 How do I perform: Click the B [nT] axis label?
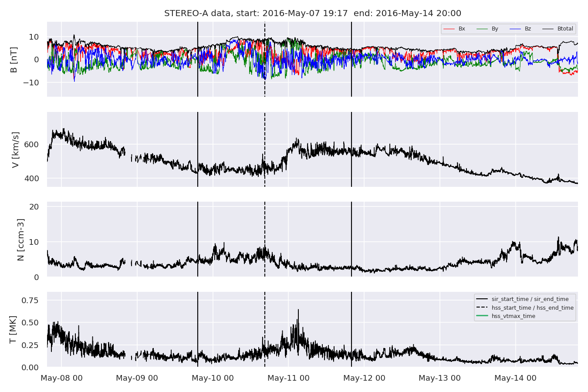tap(14, 60)
